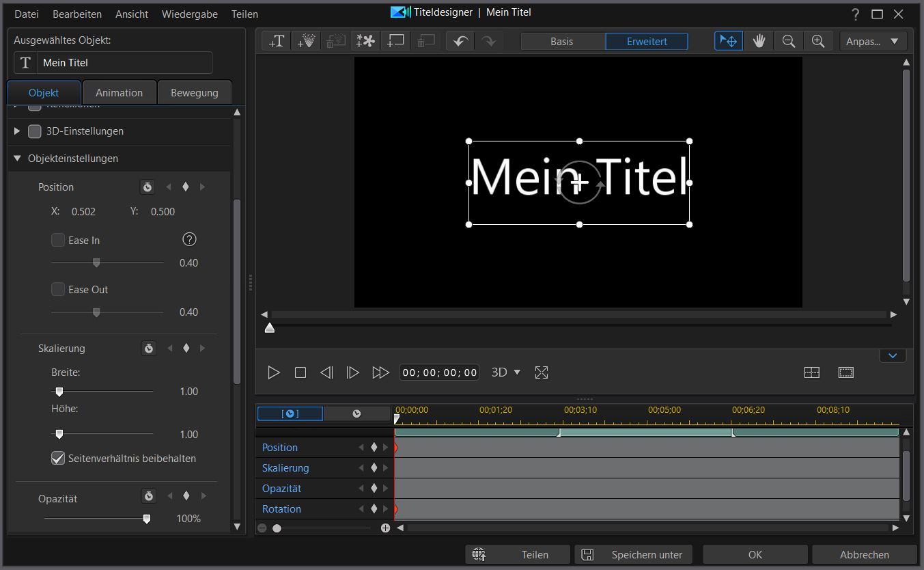Expand the 3D-Einstellungen section
This screenshot has width=924, height=570.
tap(17, 131)
